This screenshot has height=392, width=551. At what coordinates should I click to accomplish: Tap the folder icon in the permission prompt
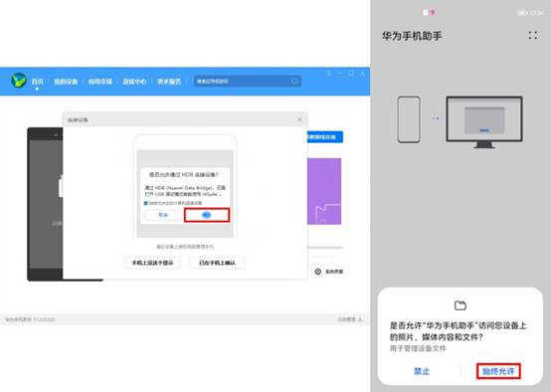[459, 305]
